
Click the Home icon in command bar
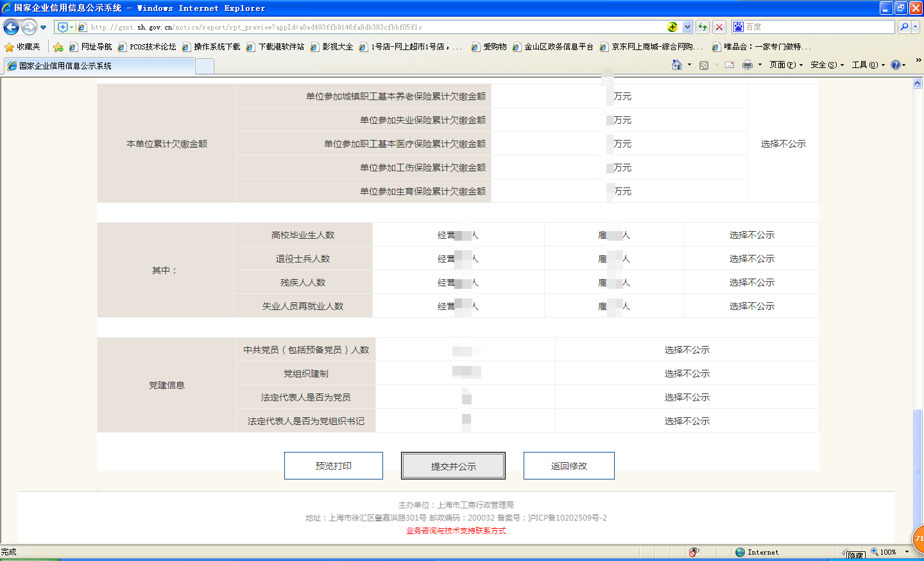coord(676,65)
